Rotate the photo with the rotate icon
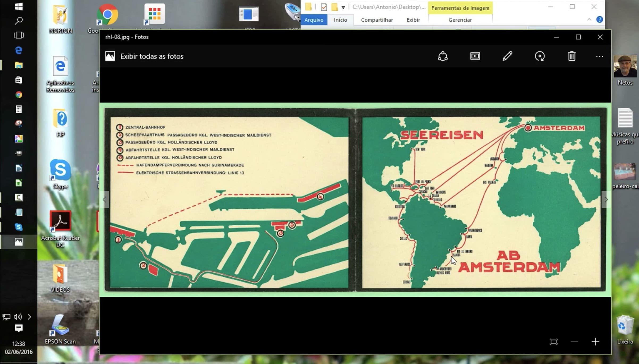 click(x=540, y=56)
